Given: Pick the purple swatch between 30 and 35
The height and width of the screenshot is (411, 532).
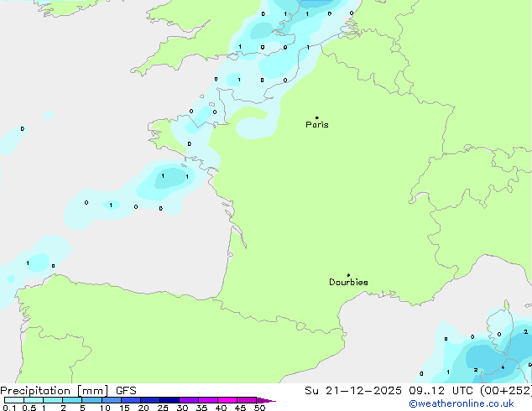Looking at the screenshot, I should 189,400.
